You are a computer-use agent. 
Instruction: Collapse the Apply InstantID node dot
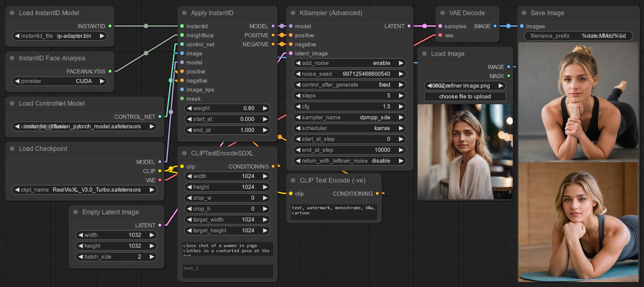point(184,13)
